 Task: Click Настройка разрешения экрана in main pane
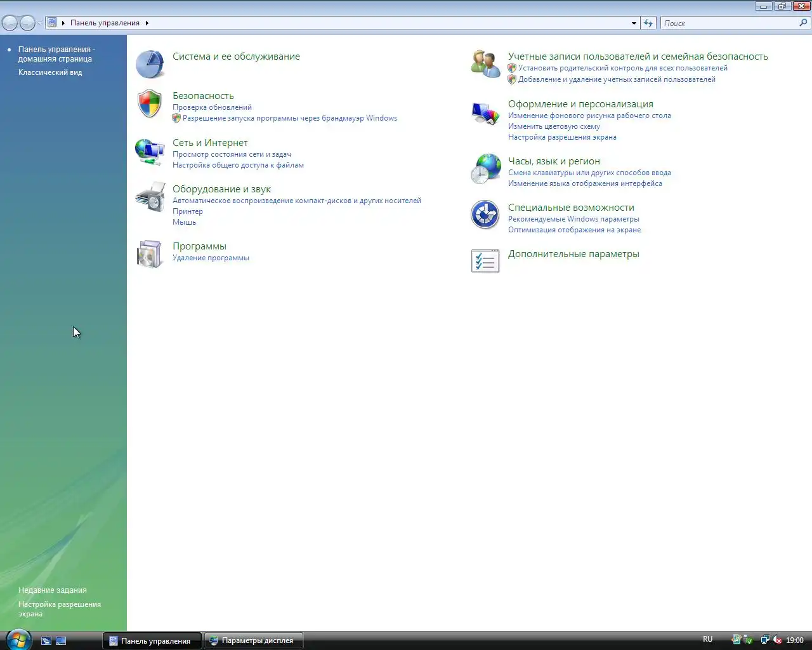(562, 137)
